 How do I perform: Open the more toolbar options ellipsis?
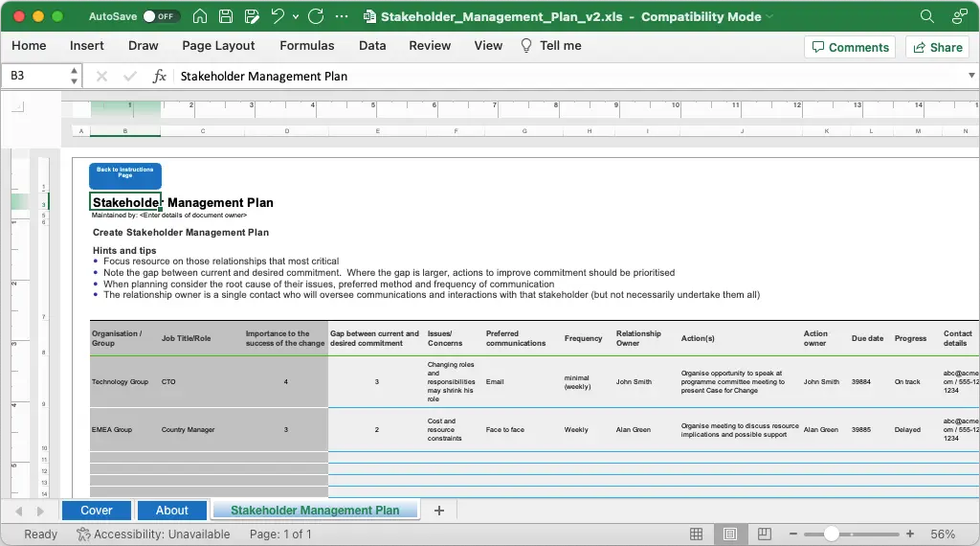pos(342,16)
